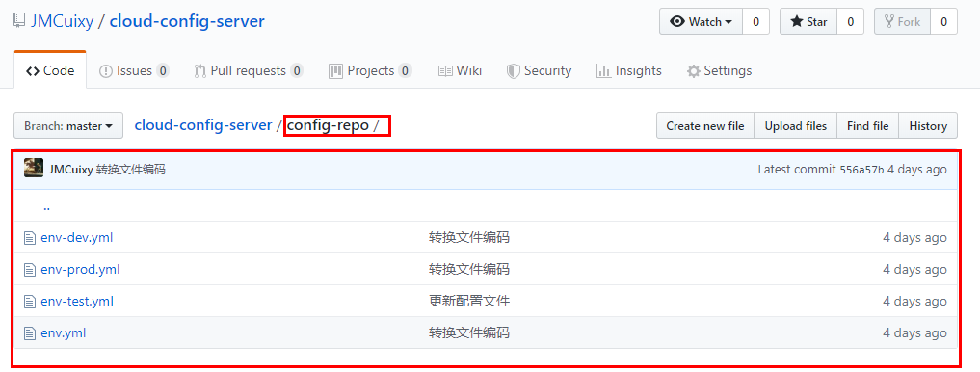This screenshot has width=980, height=372.
Task: Open env-prod.yml file
Action: 80,270
